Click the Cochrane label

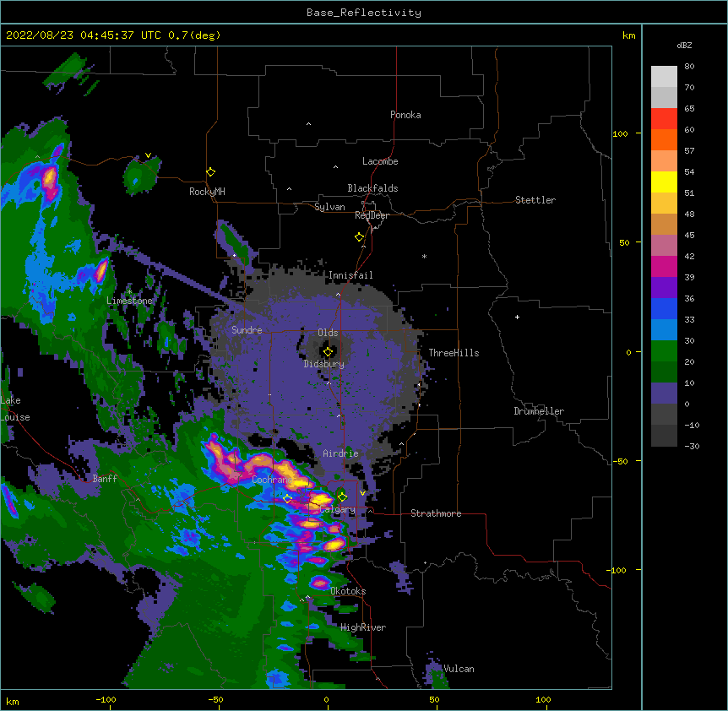tap(272, 480)
